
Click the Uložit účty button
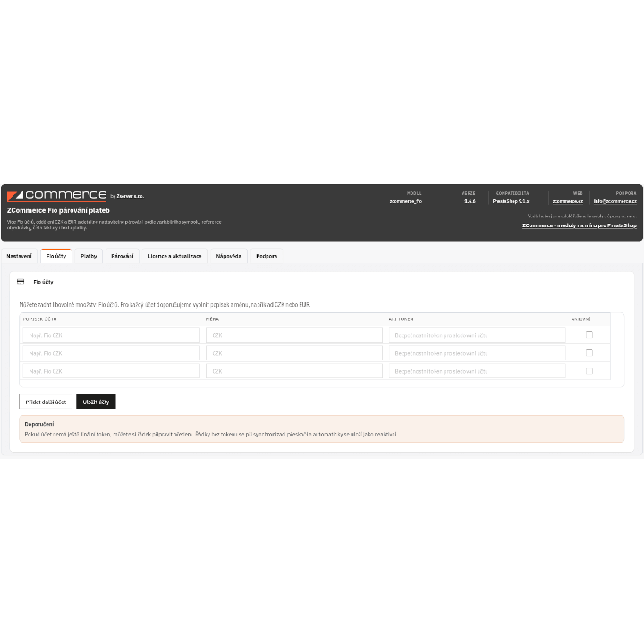[x=96, y=402]
